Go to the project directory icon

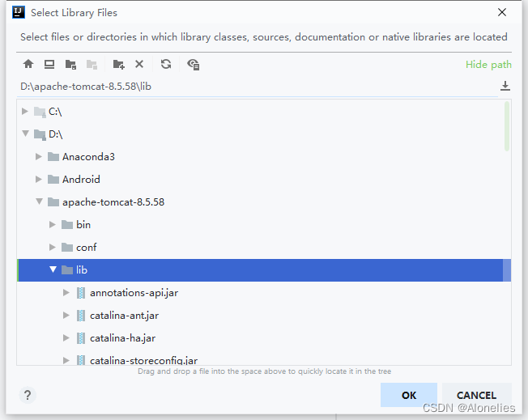tap(70, 64)
